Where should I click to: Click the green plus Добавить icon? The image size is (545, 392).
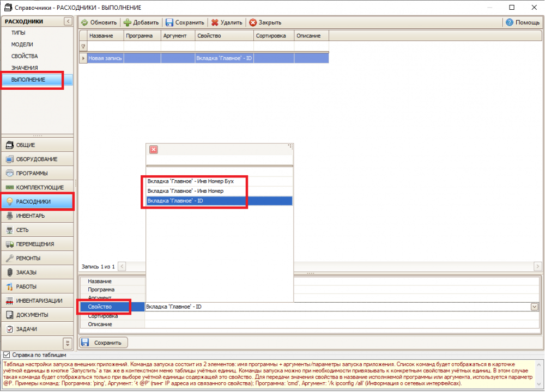click(128, 22)
